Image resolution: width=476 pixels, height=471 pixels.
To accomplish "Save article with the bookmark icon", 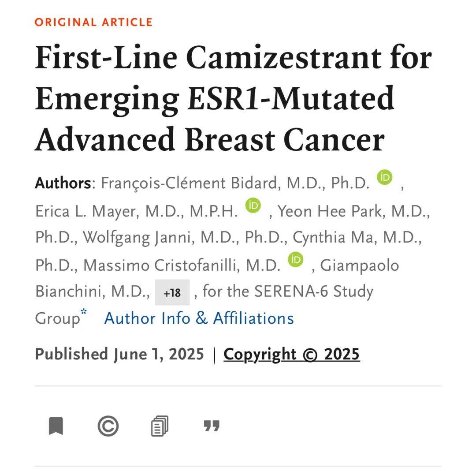I will 56,426.
